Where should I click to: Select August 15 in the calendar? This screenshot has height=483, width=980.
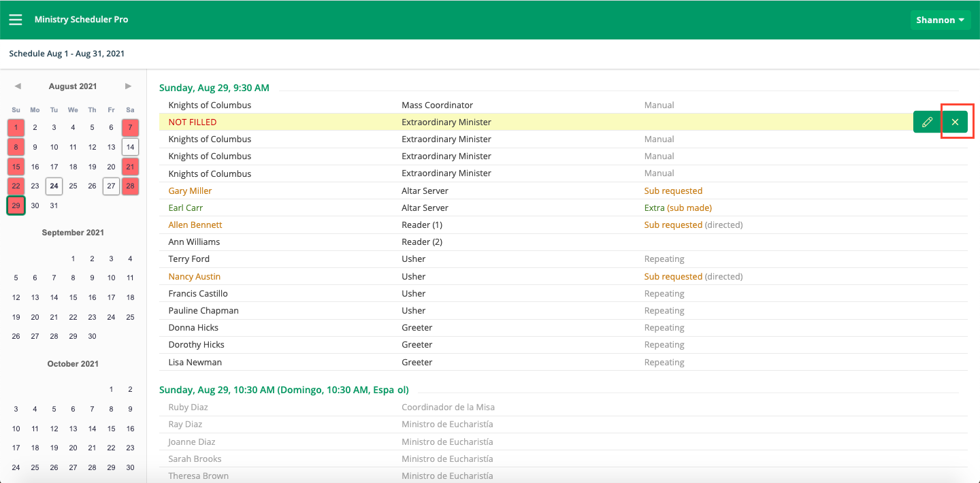pos(16,167)
